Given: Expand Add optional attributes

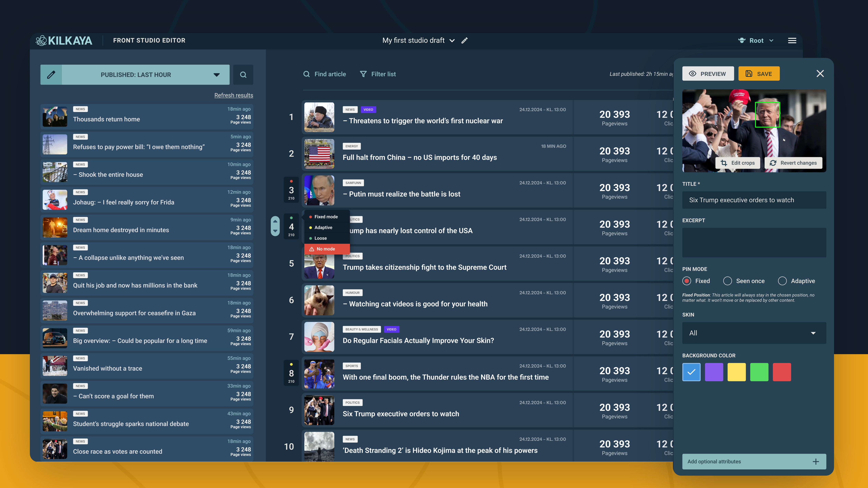Looking at the screenshot, I should [754, 461].
